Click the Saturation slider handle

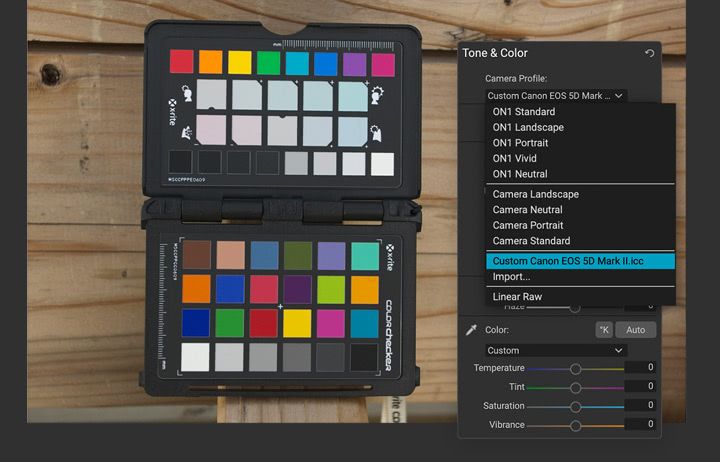point(575,407)
